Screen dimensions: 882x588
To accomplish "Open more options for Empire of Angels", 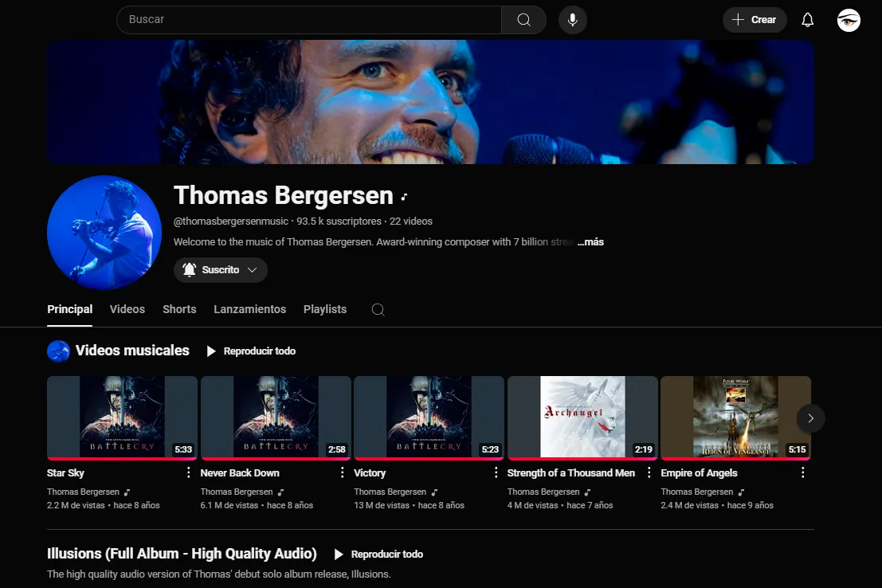I will click(802, 472).
